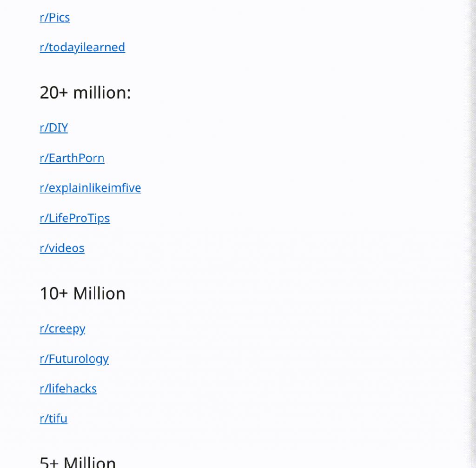Image resolution: width=476 pixels, height=468 pixels.
Task: Visit the Futurology subreddit under 10+ Million
Action: pyautogui.click(x=74, y=359)
